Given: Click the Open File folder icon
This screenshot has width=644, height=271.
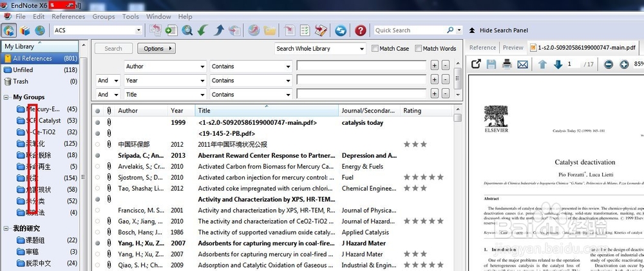Looking at the screenshot, I should point(270,30).
